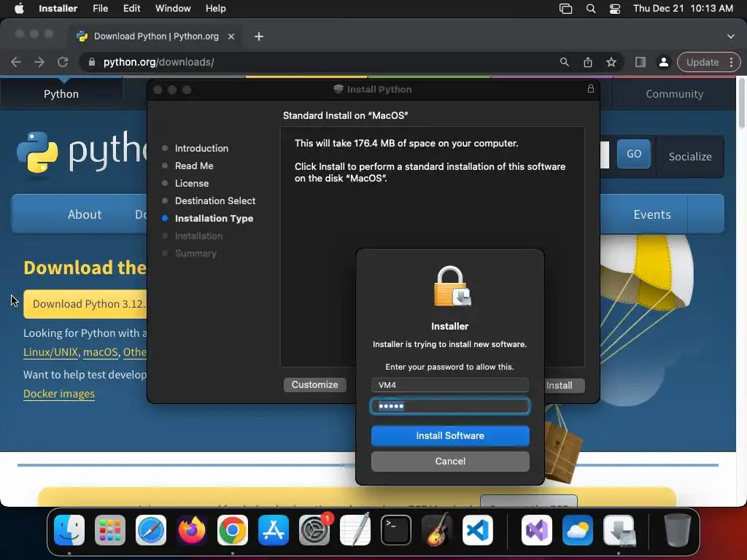Open the Apple menu
Image resolution: width=747 pixels, height=560 pixels.
coord(19,8)
